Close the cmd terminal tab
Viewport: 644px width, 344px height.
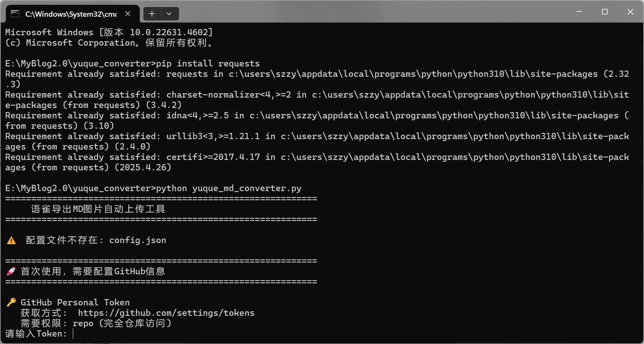pyautogui.click(x=128, y=14)
